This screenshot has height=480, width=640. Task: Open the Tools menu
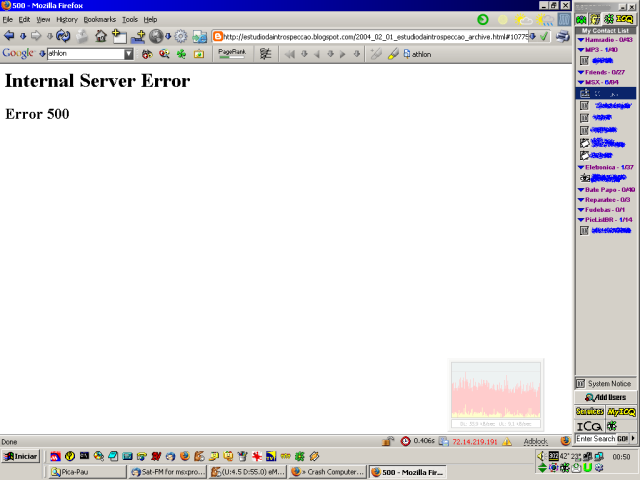point(130,19)
